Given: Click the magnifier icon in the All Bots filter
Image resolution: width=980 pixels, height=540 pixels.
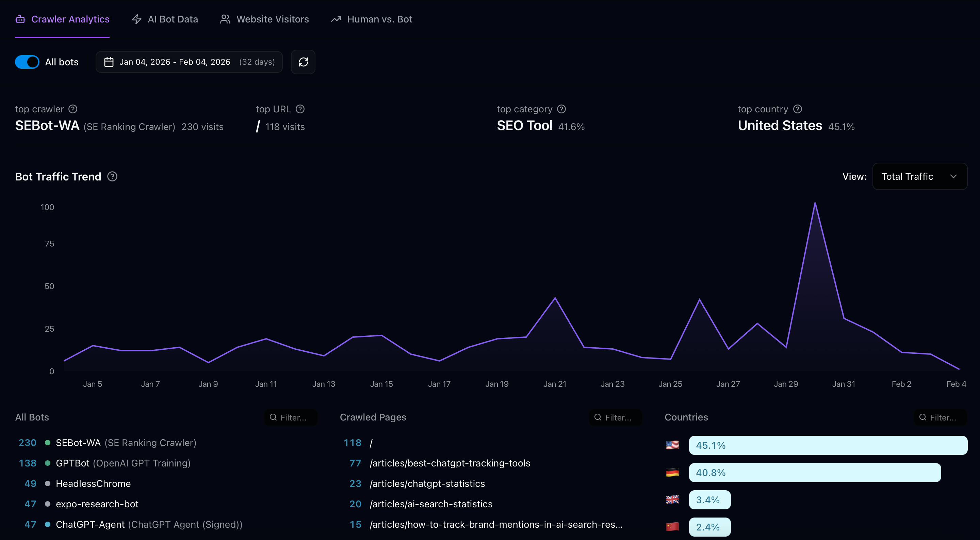Looking at the screenshot, I should [273, 417].
